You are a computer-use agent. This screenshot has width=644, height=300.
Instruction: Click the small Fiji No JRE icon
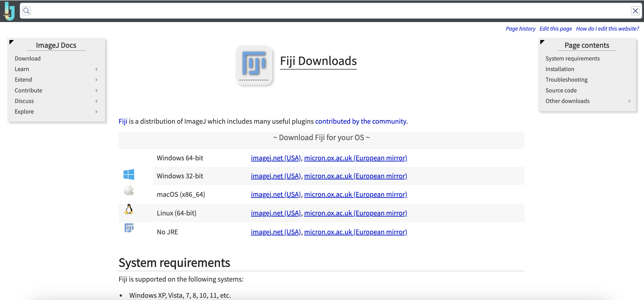click(129, 228)
